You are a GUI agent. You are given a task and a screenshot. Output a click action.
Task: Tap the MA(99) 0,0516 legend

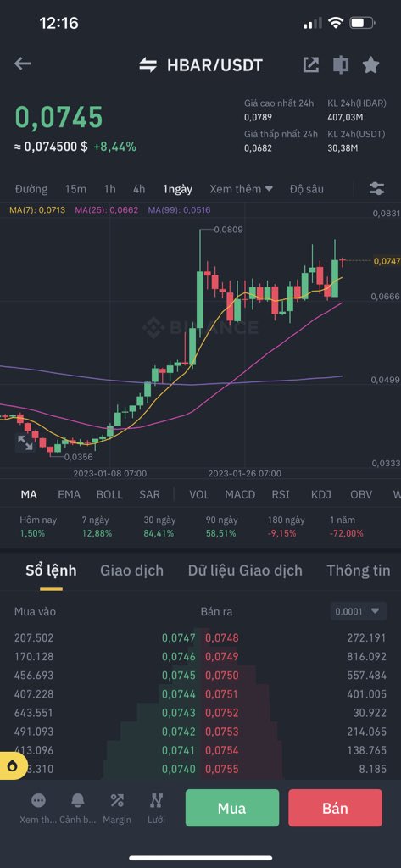click(180, 210)
